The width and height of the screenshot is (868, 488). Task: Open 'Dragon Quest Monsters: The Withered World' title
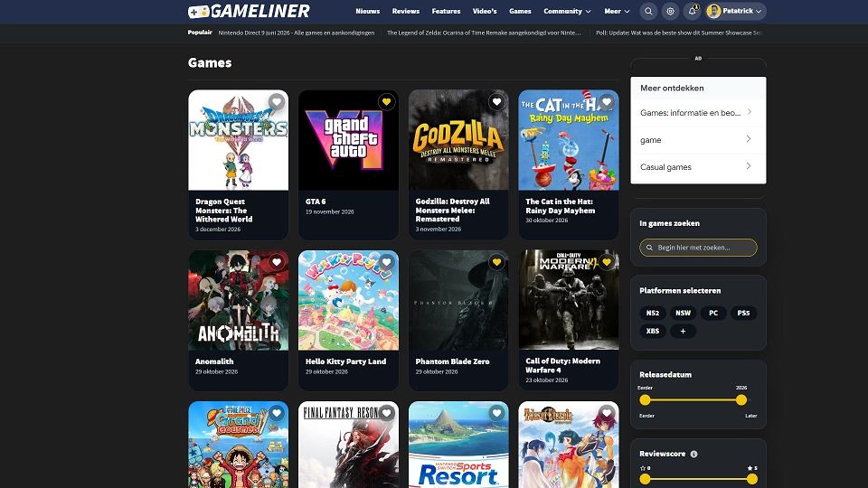pos(223,211)
